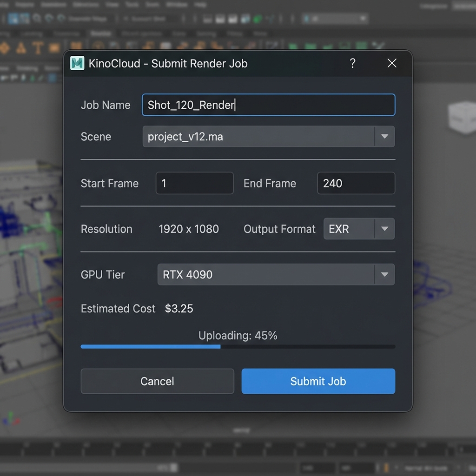This screenshot has height=476, width=476.
Task: Select the End Frame input showing 240
Action: click(356, 183)
